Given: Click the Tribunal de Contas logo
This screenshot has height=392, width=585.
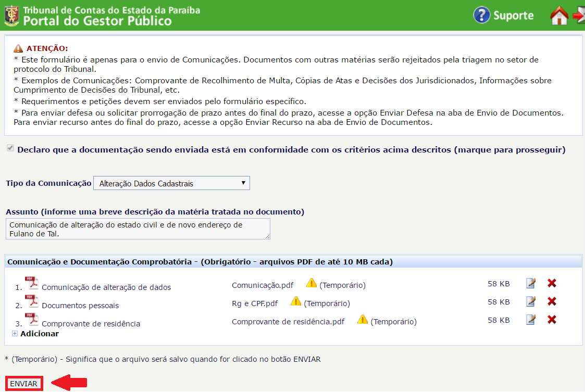Looking at the screenshot, I should 10,16.
